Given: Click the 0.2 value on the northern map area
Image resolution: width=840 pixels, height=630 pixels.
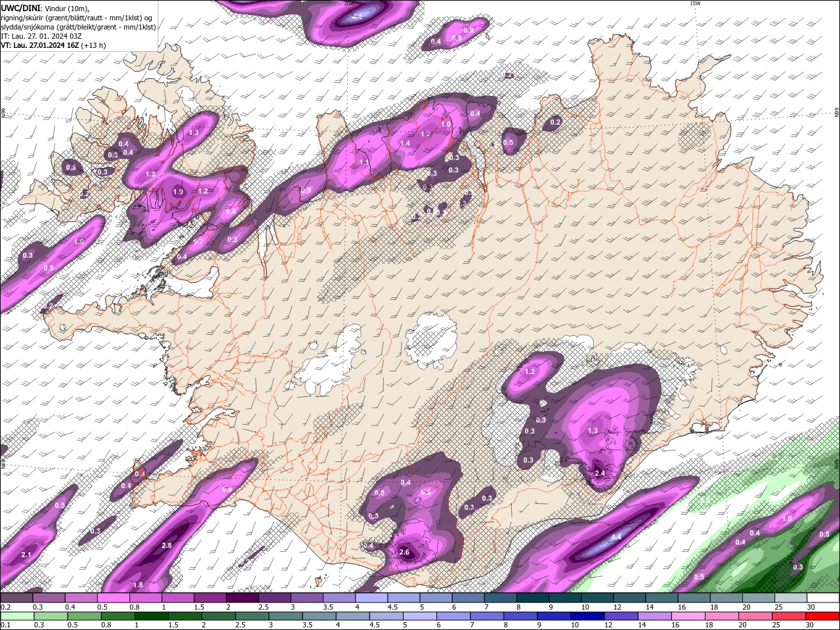Looking at the screenshot, I should point(555,123).
